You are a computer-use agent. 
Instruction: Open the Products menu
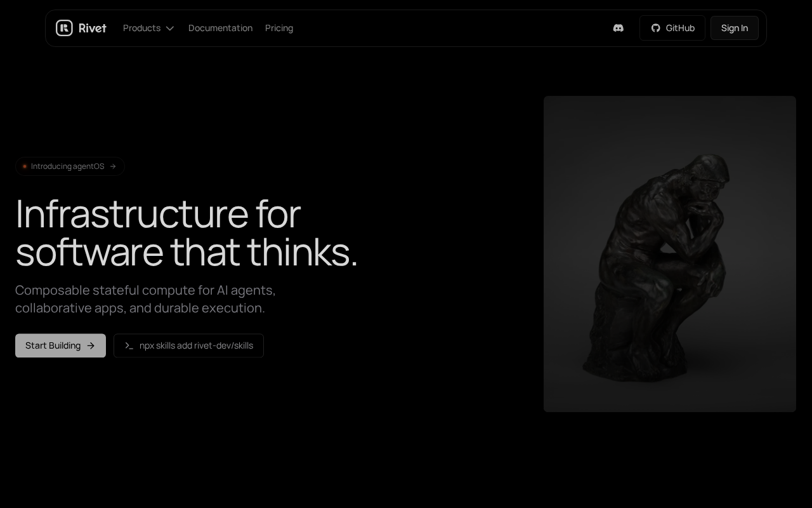[149, 28]
